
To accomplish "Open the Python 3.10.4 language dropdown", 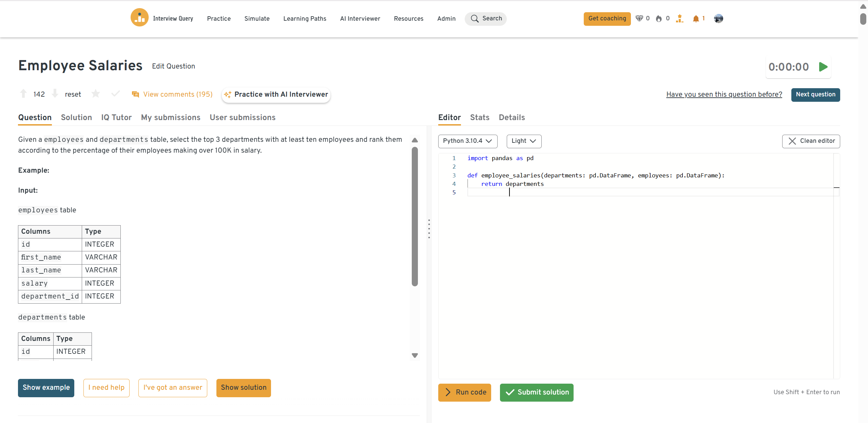I will click(467, 141).
